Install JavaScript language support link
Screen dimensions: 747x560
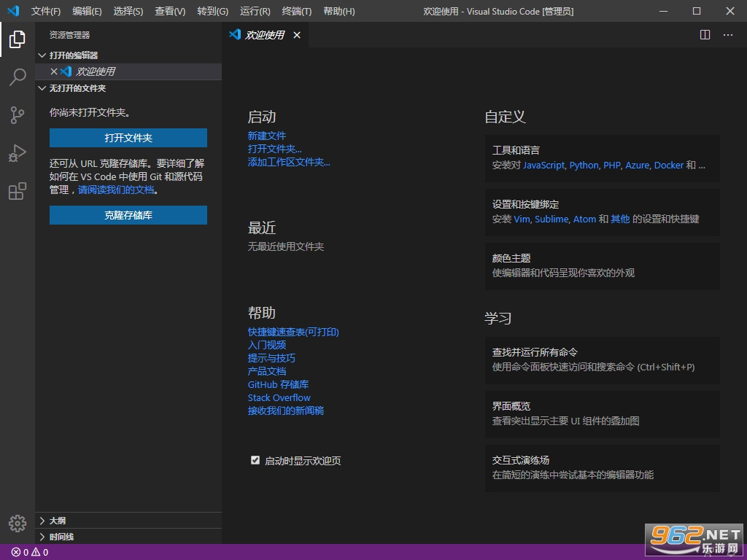[543, 166]
